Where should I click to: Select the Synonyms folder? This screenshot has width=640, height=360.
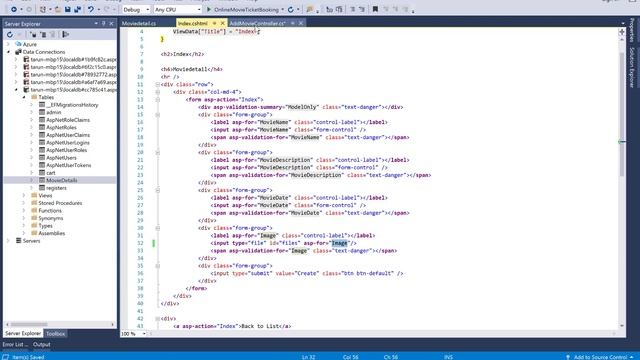[x=51, y=218]
